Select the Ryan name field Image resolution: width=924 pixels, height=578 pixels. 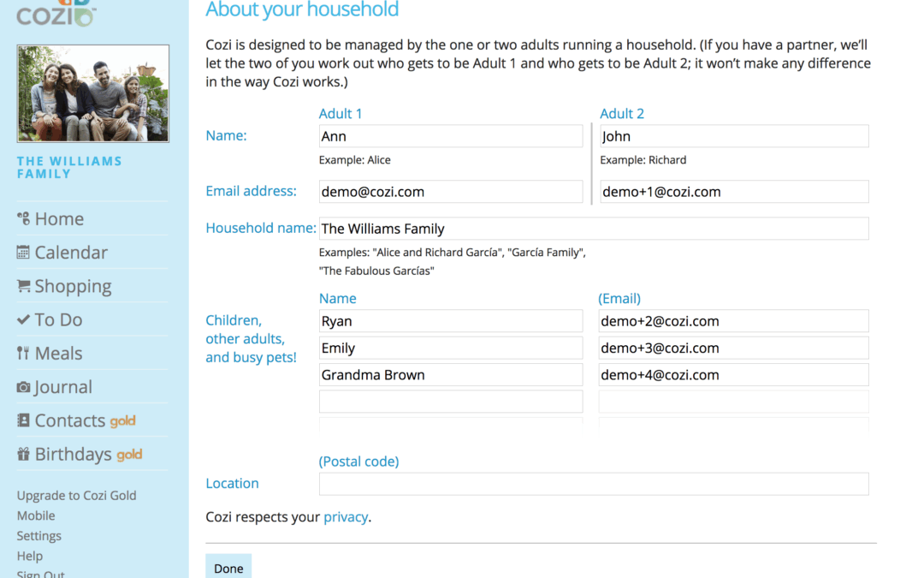click(x=451, y=321)
